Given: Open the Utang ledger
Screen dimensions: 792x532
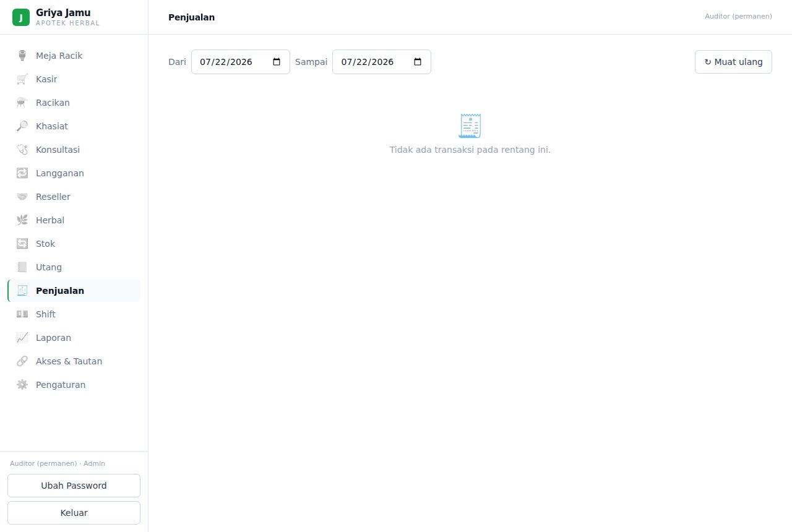Looking at the screenshot, I should tap(74, 267).
